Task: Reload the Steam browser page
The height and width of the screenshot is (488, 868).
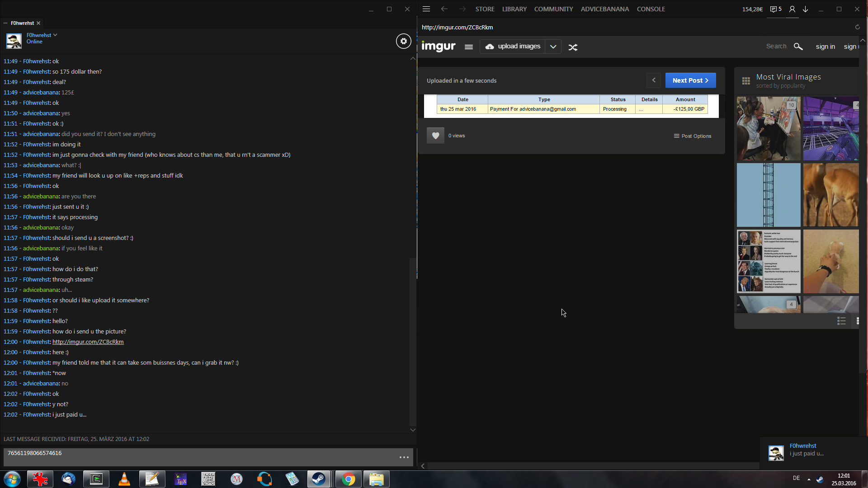Action: point(857,27)
